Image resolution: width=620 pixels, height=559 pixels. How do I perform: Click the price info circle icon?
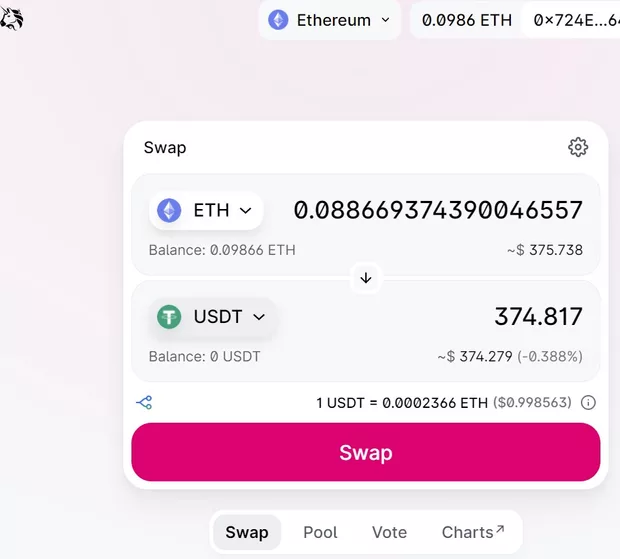click(589, 403)
